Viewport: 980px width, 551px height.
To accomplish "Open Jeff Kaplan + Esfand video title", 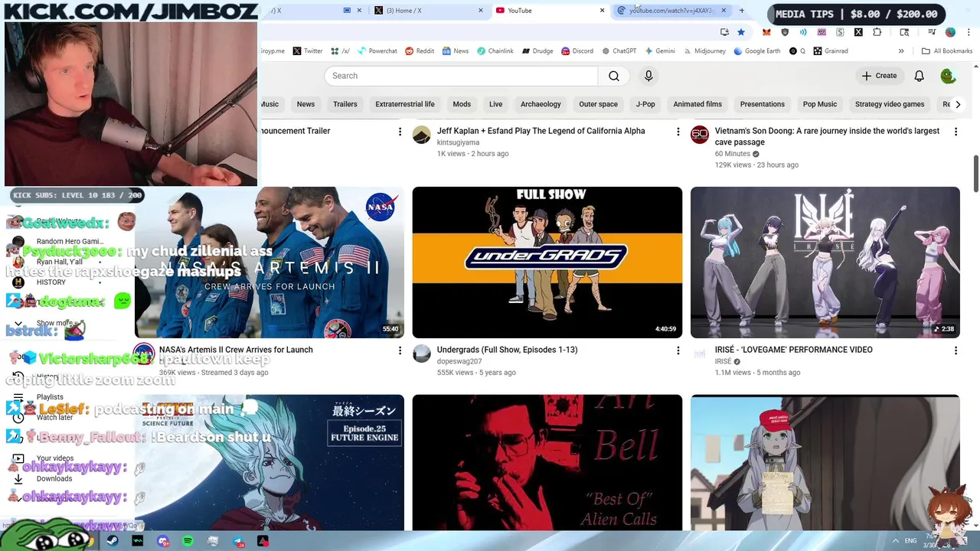I will click(541, 131).
